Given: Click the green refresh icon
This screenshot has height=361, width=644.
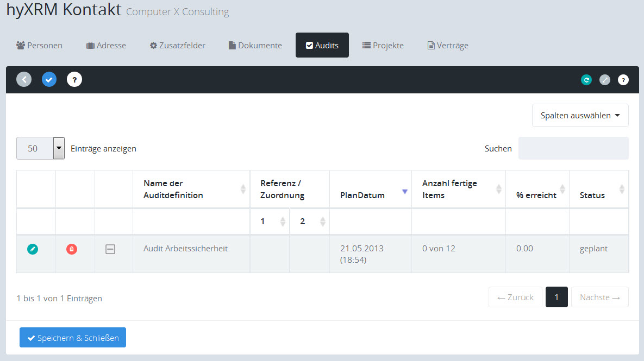Looking at the screenshot, I should click(586, 80).
